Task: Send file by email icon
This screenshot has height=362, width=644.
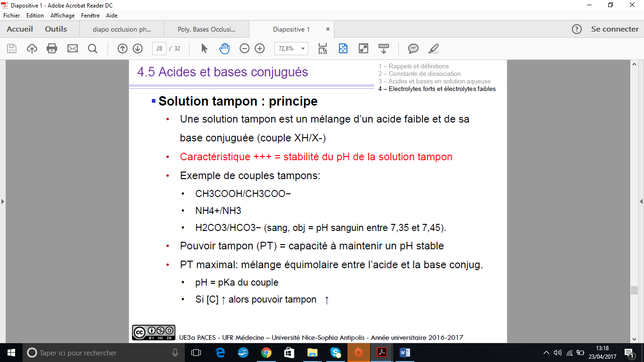Action: coord(72,49)
